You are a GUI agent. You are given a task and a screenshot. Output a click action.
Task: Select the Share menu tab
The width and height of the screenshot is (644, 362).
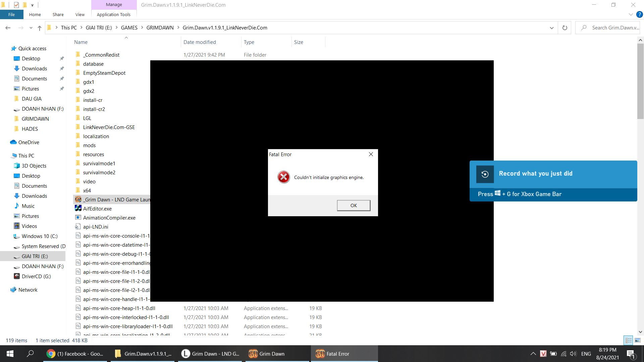tap(58, 15)
